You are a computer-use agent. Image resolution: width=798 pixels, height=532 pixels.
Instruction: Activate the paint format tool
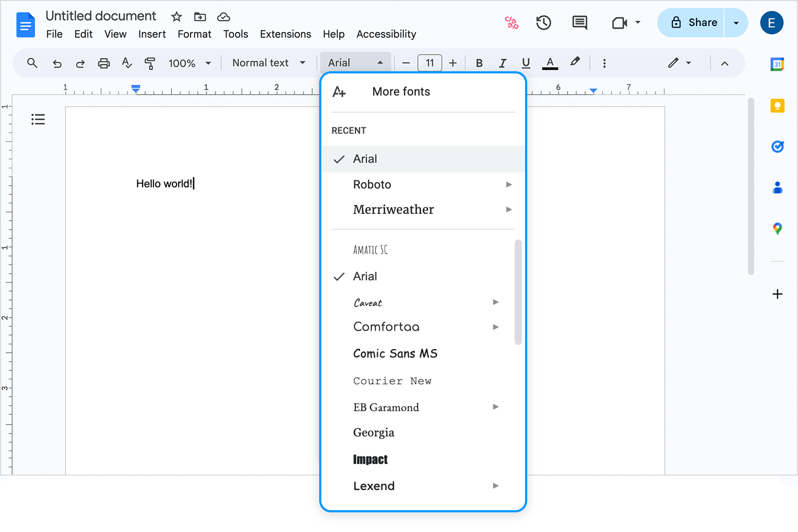point(150,63)
